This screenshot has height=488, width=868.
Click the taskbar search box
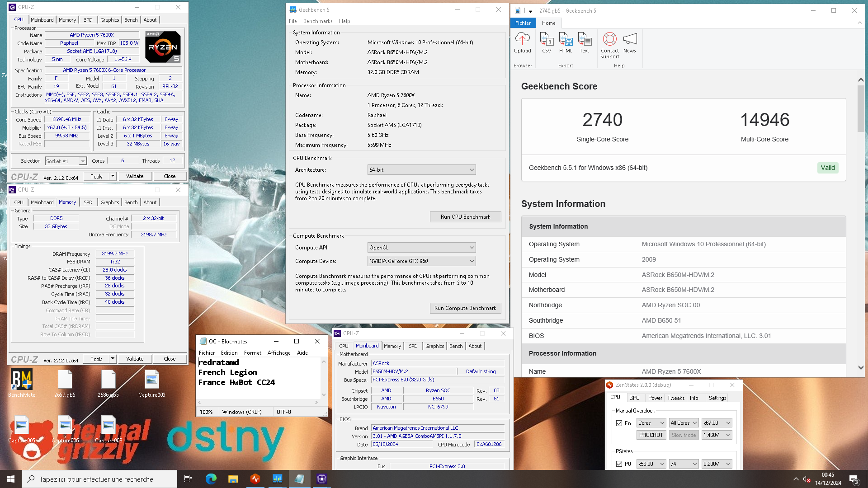99,479
